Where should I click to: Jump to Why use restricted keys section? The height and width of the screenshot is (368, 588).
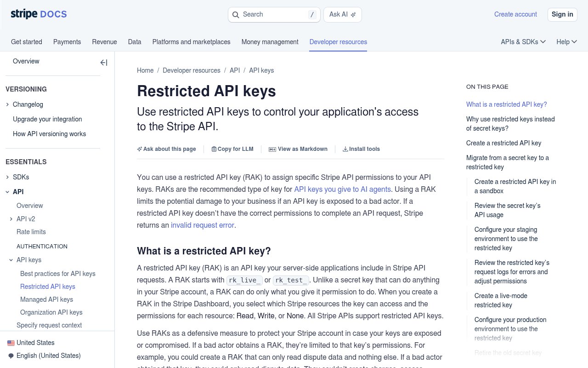coord(510,124)
